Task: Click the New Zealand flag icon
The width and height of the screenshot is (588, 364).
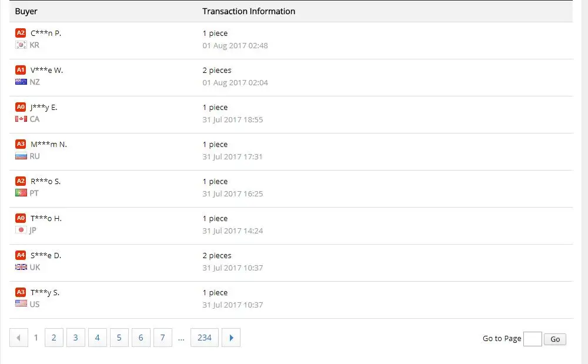Action: 21,82
